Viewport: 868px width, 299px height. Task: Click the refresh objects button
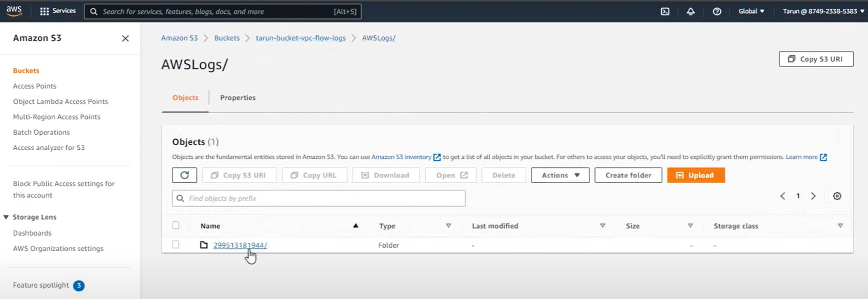click(x=184, y=175)
